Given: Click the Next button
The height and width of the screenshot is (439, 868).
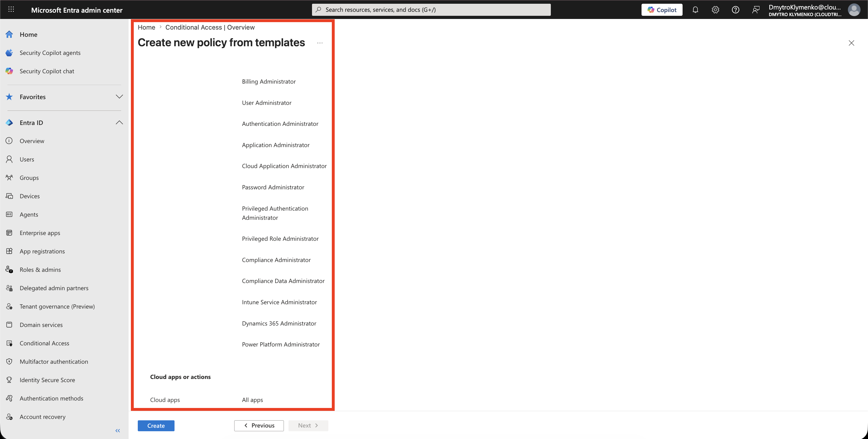Looking at the screenshot, I should [308, 425].
